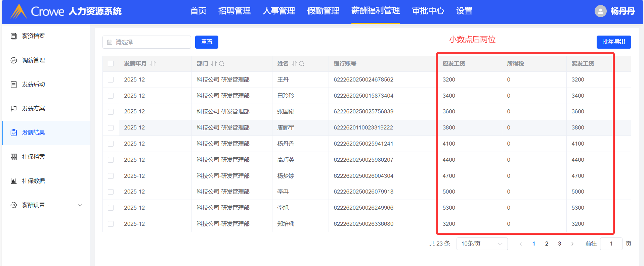Image resolution: width=644 pixels, height=266 pixels.
Task: Check the row checkbox for 李冉
Action: coord(111,192)
